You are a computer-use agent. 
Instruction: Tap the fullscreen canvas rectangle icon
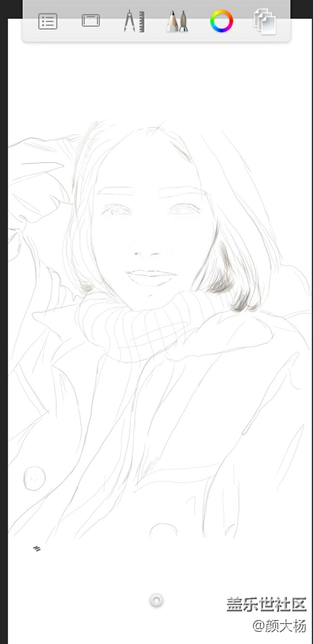coord(91,21)
